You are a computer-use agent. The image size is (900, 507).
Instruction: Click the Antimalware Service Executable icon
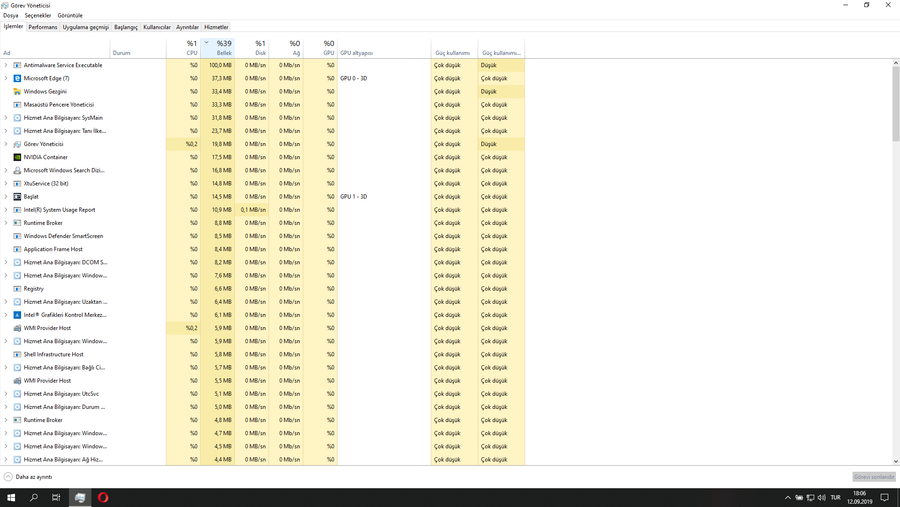(x=17, y=65)
